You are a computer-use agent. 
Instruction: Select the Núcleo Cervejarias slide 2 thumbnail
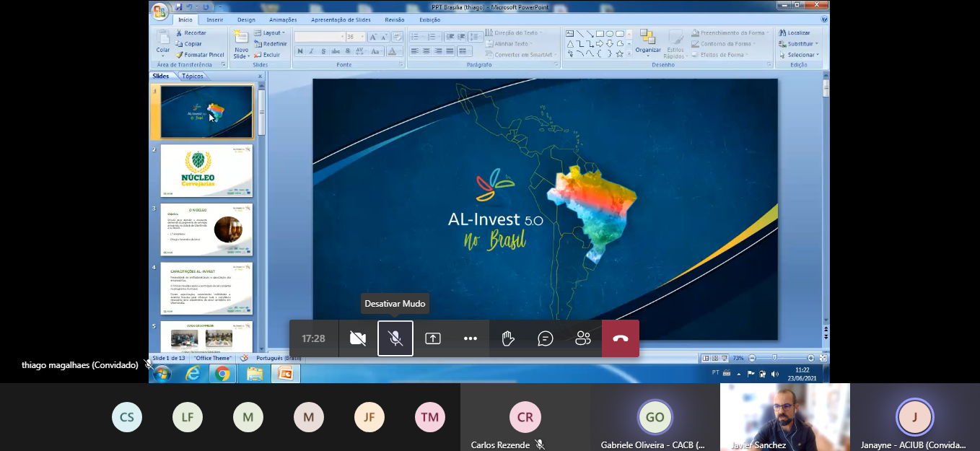[206, 171]
